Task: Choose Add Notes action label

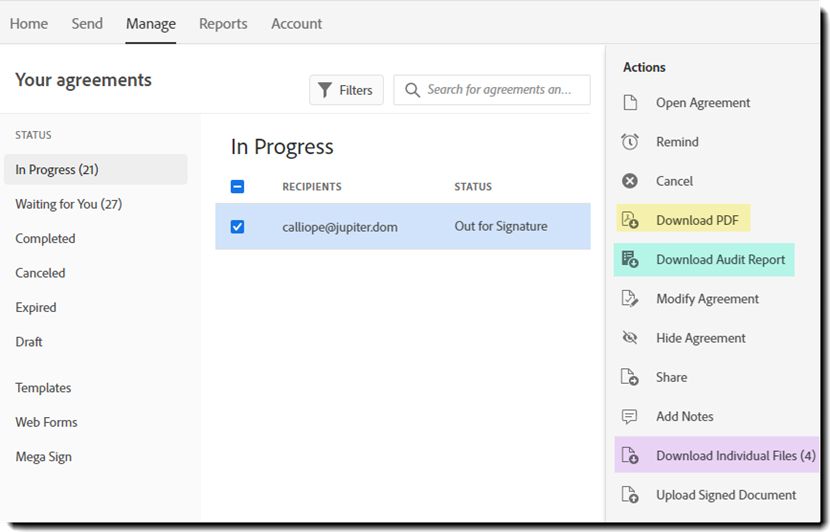Action: (685, 417)
